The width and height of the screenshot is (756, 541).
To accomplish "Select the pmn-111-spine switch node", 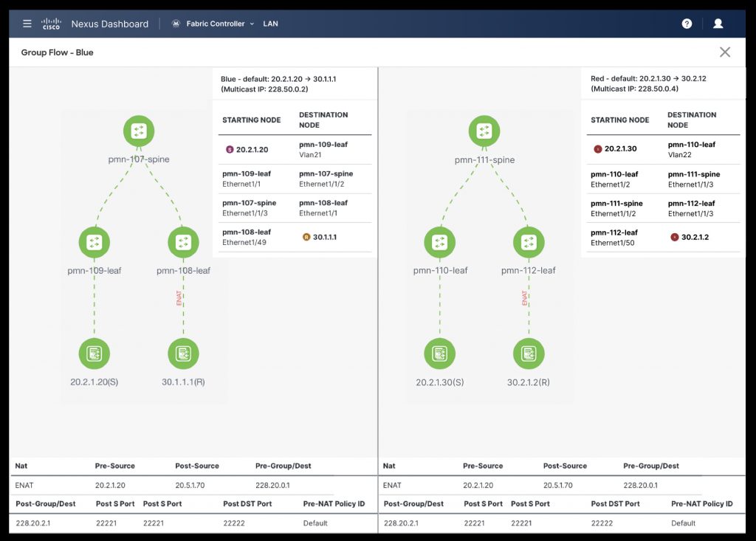I will coord(484,131).
